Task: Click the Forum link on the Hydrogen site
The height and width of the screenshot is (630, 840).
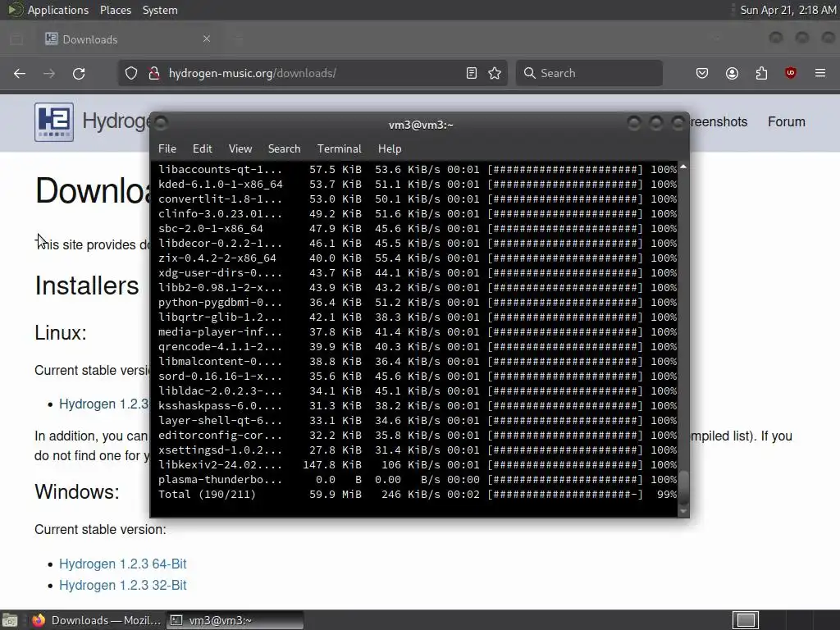Action: tap(787, 122)
